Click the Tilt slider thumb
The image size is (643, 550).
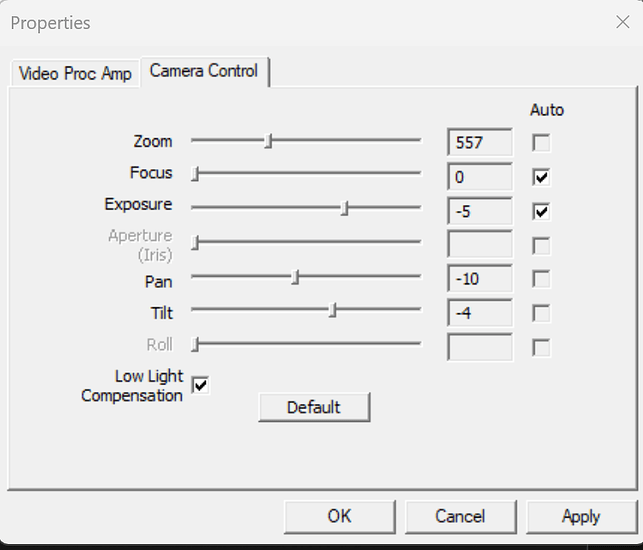click(333, 310)
